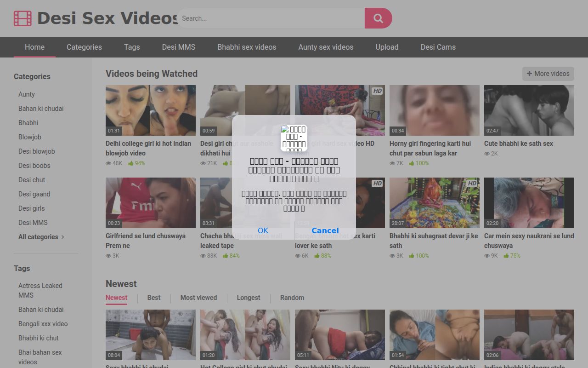This screenshot has height=368, width=588.
Task: Click OK in the popup dialog
Action: tap(263, 230)
